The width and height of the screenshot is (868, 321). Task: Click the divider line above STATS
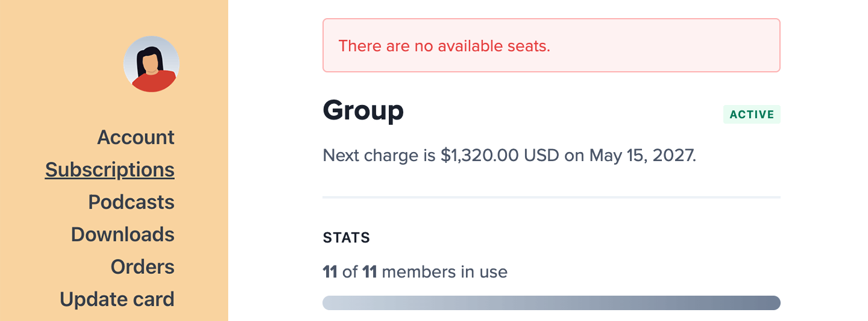(551, 197)
